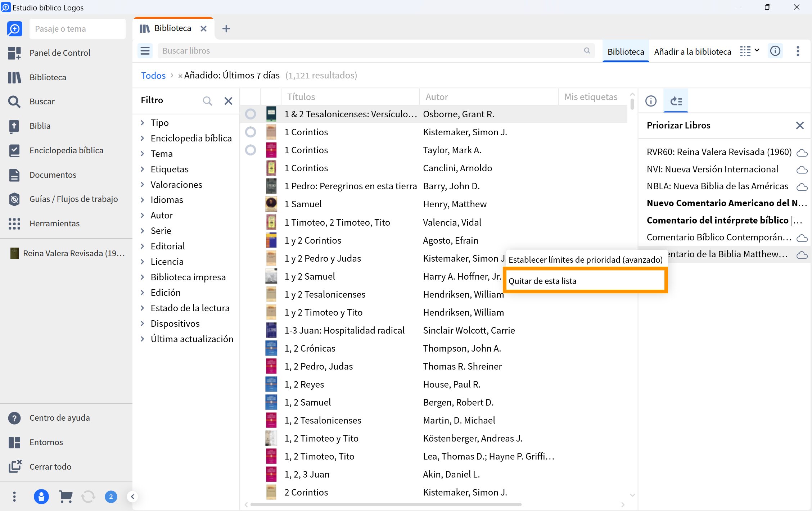
Task: Open Reina Valera Revisada recent book shortcut
Action: 68,253
